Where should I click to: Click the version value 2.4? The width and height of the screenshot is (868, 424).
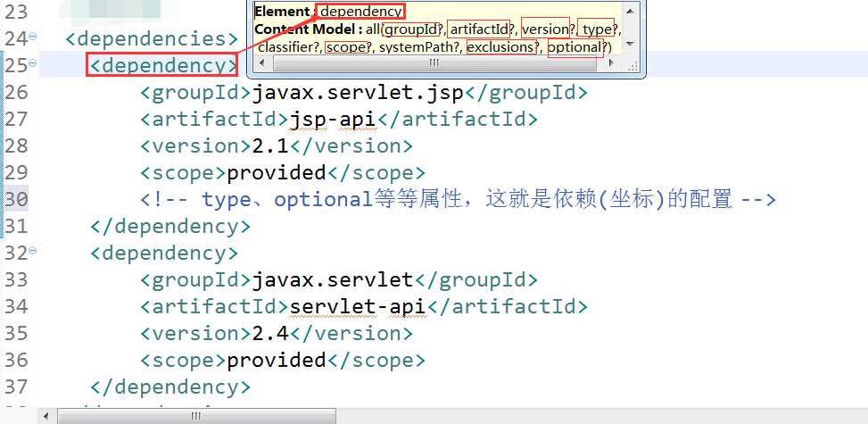270,334
